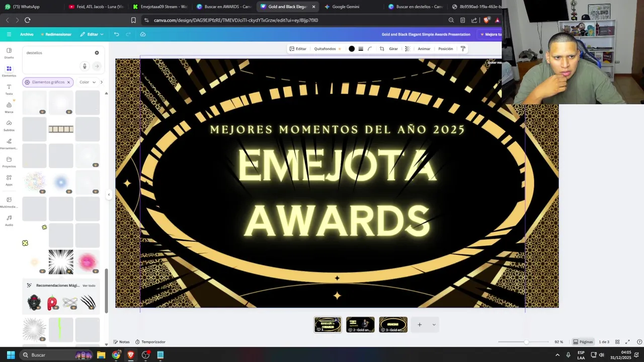The height and width of the screenshot is (362, 644).
Task: Add a new page with plus
Action: (x=420, y=325)
